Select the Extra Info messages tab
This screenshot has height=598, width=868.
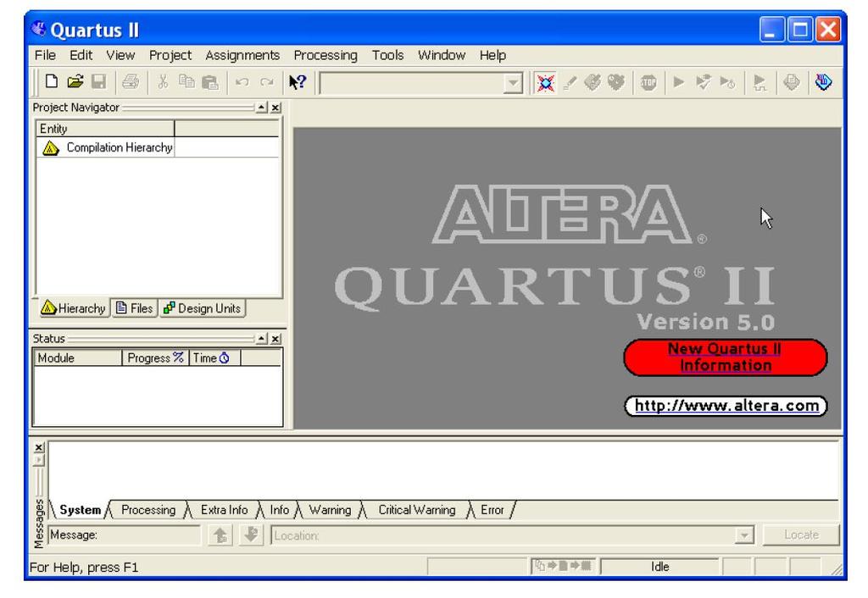pos(224,510)
